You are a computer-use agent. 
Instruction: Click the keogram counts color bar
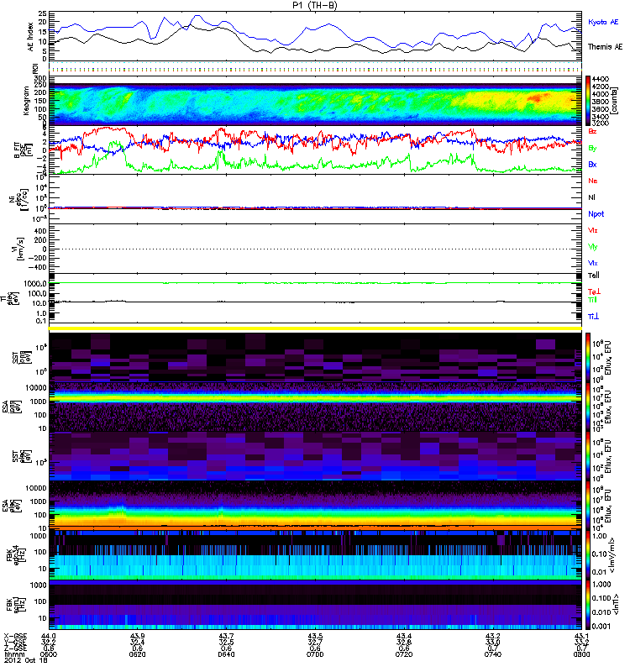[x=590, y=100]
